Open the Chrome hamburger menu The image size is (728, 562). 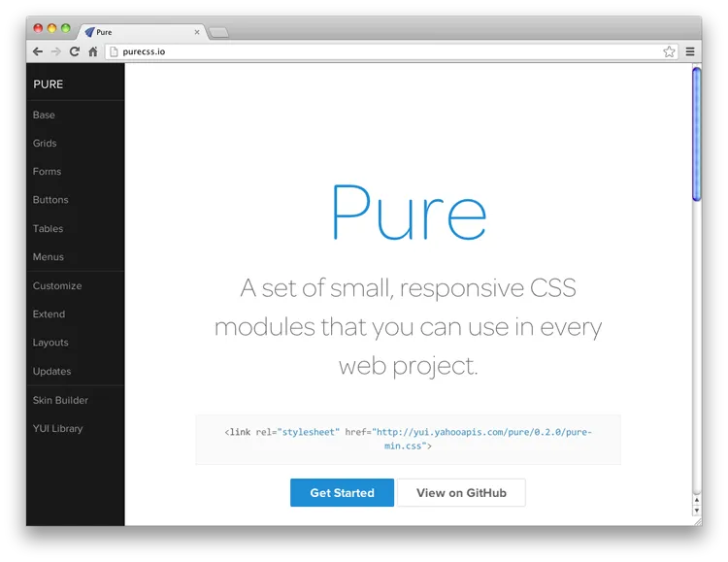click(x=690, y=51)
